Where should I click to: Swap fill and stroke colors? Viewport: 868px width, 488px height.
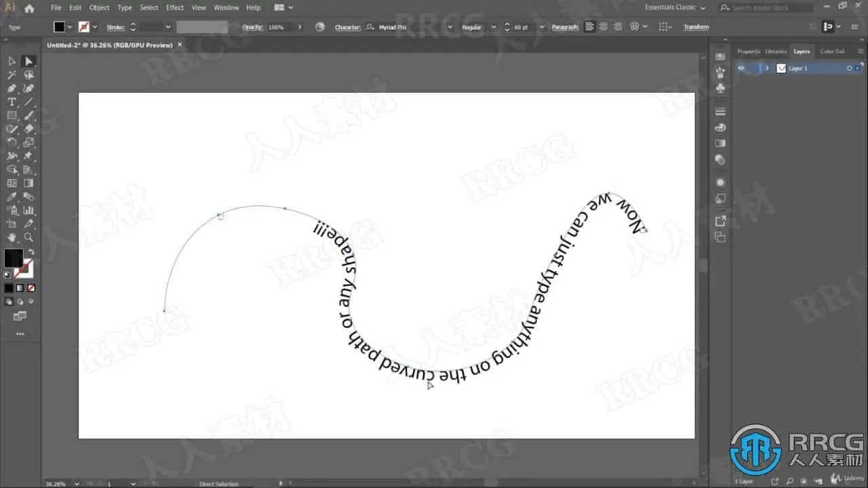pos(31,252)
